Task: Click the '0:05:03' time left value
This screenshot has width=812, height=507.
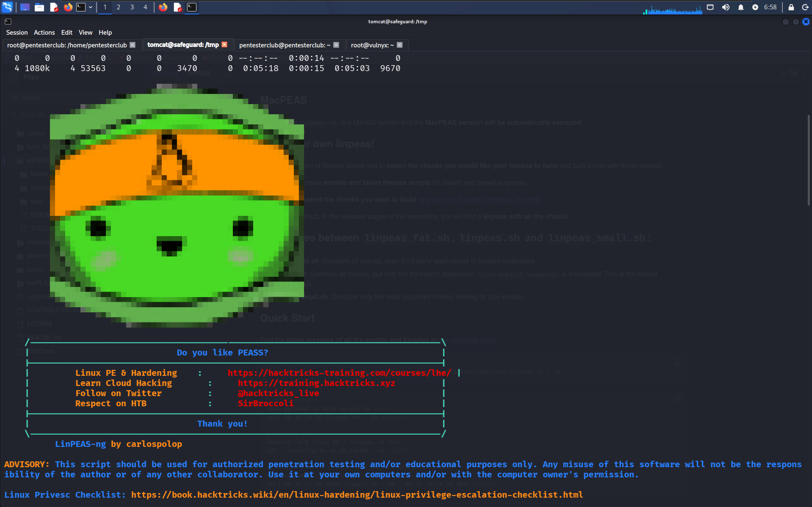Action: 352,68
